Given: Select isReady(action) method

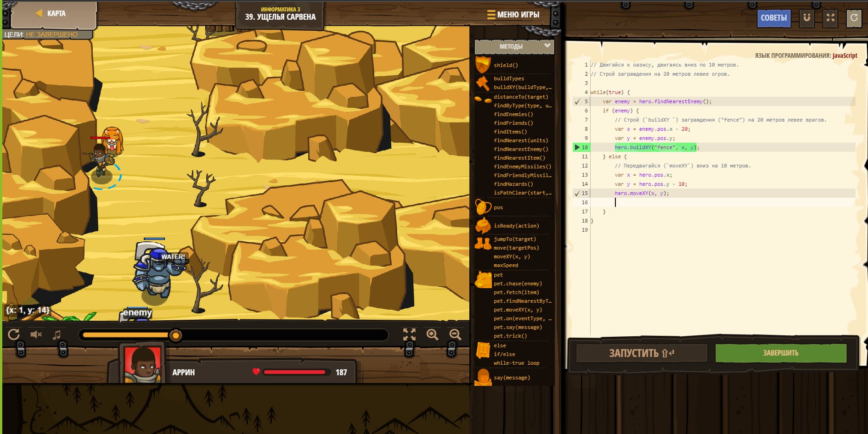Looking at the screenshot, I should 516,226.
